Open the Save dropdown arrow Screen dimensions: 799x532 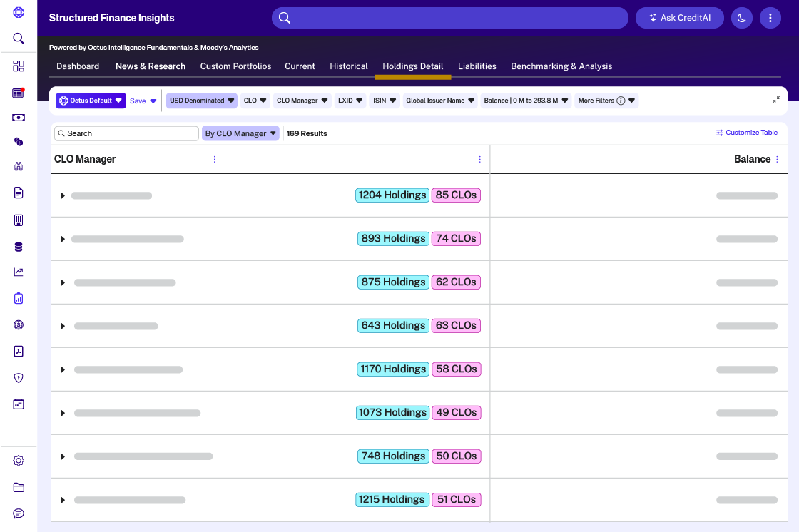click(x=153, y=101)
